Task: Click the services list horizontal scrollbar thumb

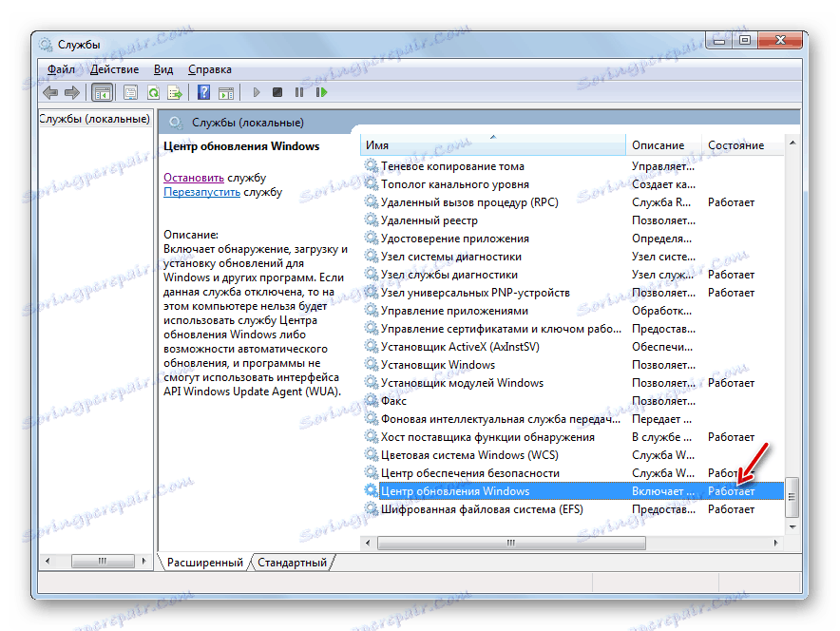Action: (x=511, y=544)
